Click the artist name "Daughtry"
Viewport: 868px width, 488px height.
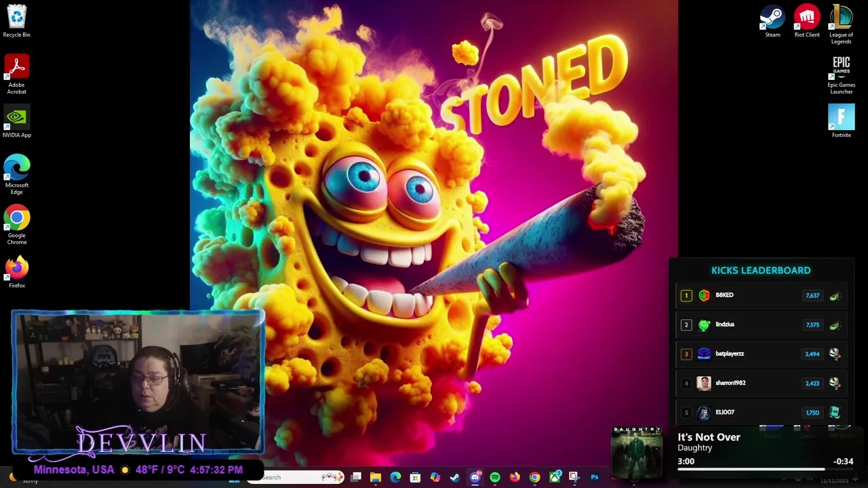(x=694, y=448)
